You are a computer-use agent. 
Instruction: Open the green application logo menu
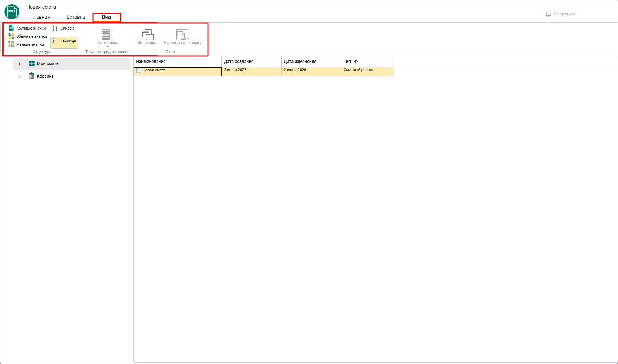[x=12, y=12]
